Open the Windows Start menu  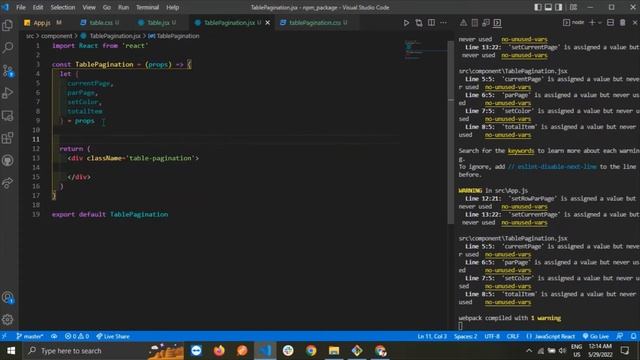[11, 351]
